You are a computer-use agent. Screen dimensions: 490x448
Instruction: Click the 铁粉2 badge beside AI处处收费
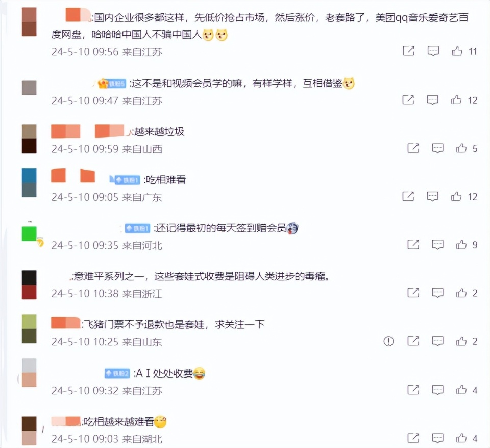click(117, 373)
